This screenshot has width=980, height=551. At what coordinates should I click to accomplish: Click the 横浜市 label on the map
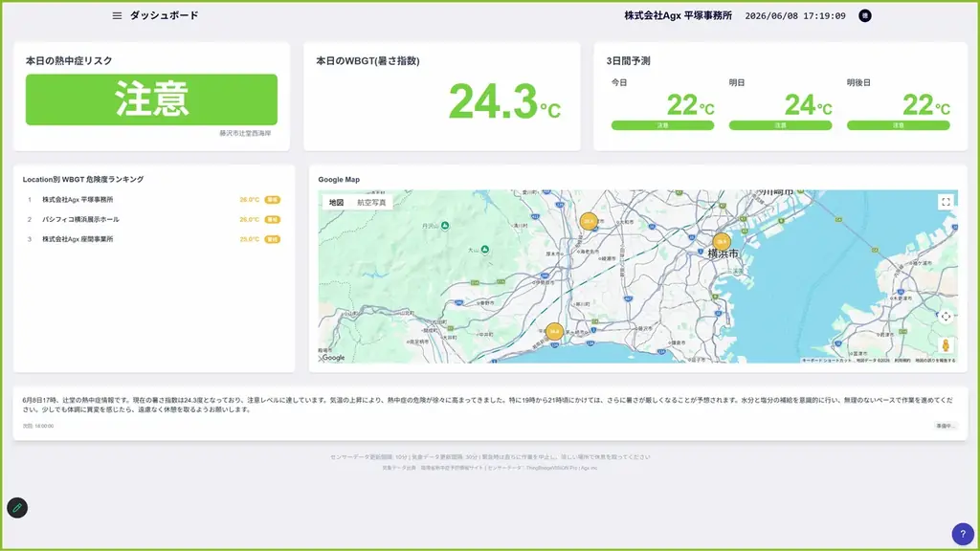(724, 254)
